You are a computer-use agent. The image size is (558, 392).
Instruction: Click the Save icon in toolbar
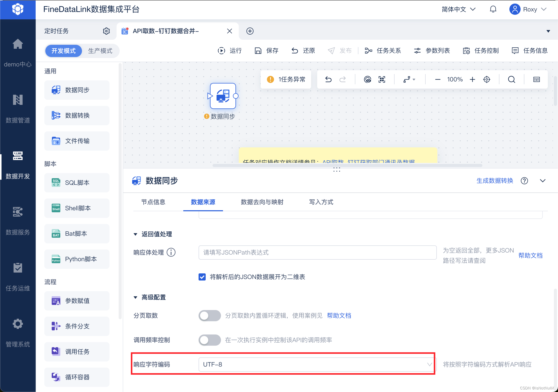click(258, 51)
